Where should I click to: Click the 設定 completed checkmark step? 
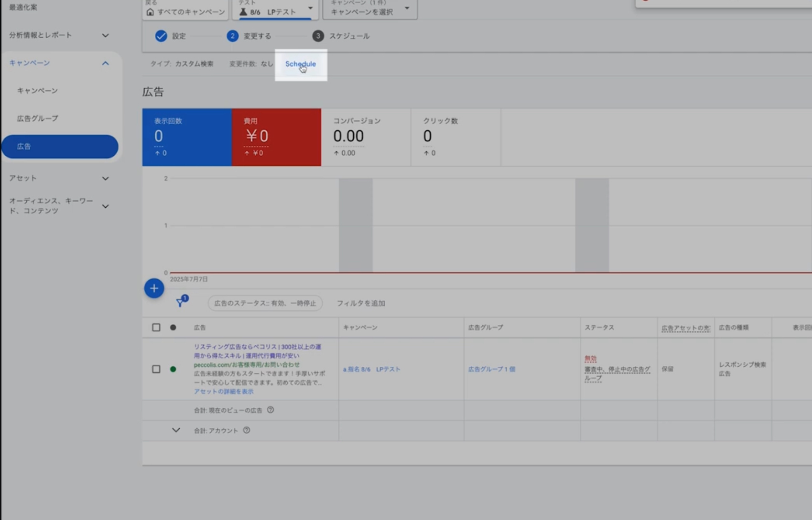(161, 36)
